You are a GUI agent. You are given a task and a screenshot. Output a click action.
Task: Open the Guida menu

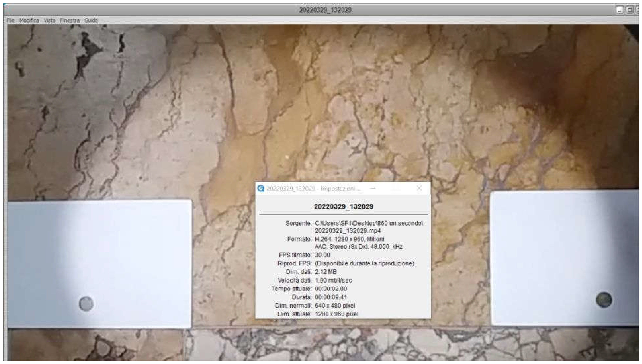[91, 20]
